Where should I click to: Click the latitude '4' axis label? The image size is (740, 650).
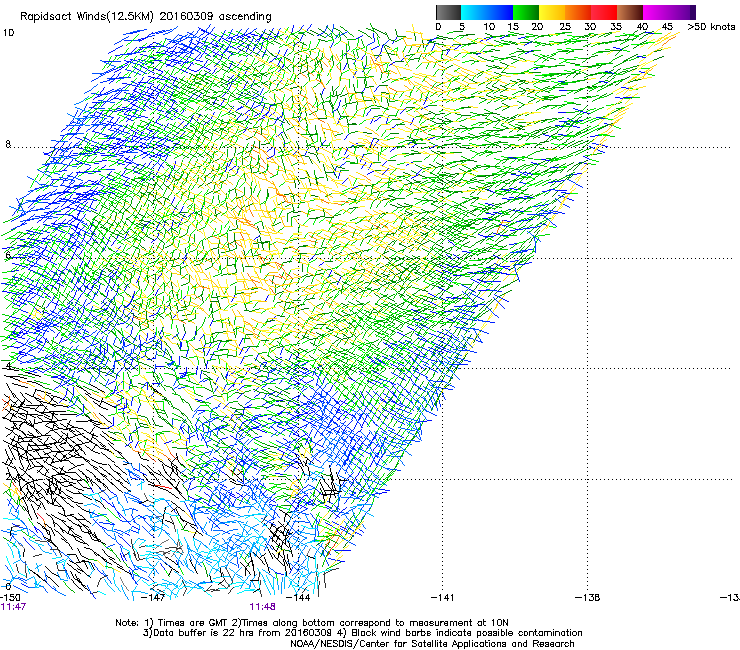coord(8,366)
